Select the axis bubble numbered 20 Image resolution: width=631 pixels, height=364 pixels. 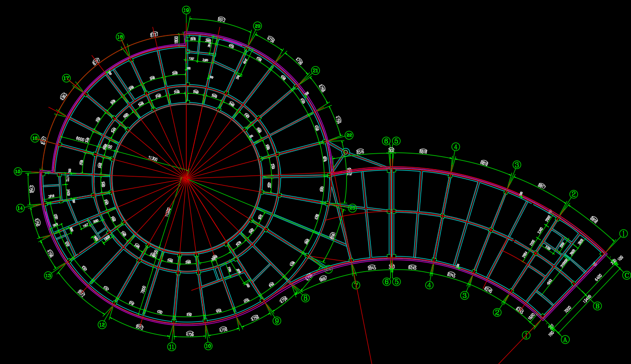[257, 26]
